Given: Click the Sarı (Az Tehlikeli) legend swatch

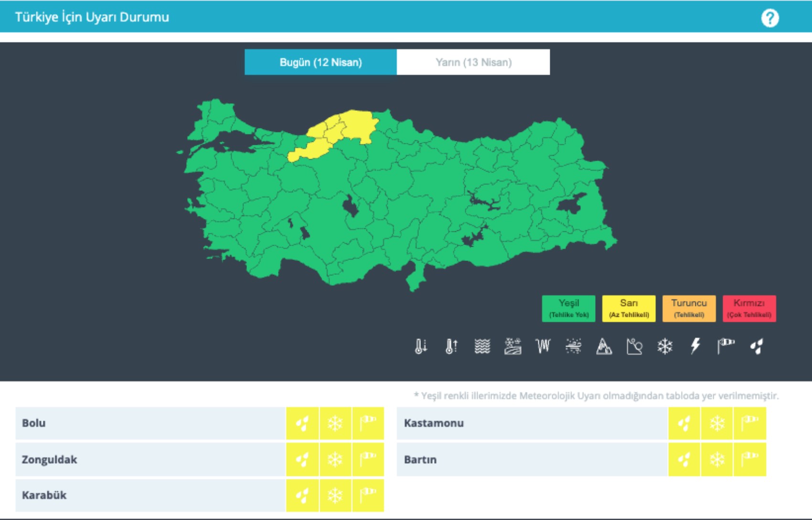Looking at the screenshot, I should click(629, 308).
